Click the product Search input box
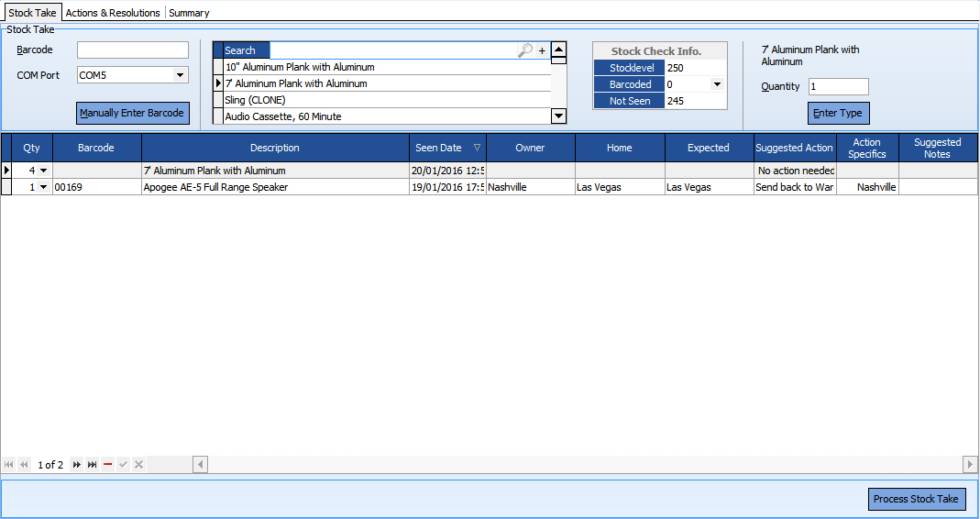Screen dimensions: 980x519 click(x=394, y=50)
